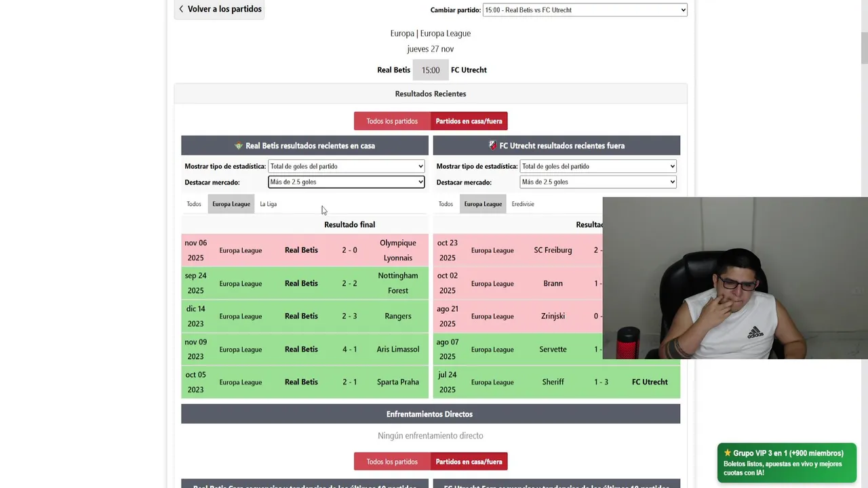The width and height of the screenshot is (868, 488).
Task: Select lower Todos los partidos toggle button
Action: click(392, 462)
